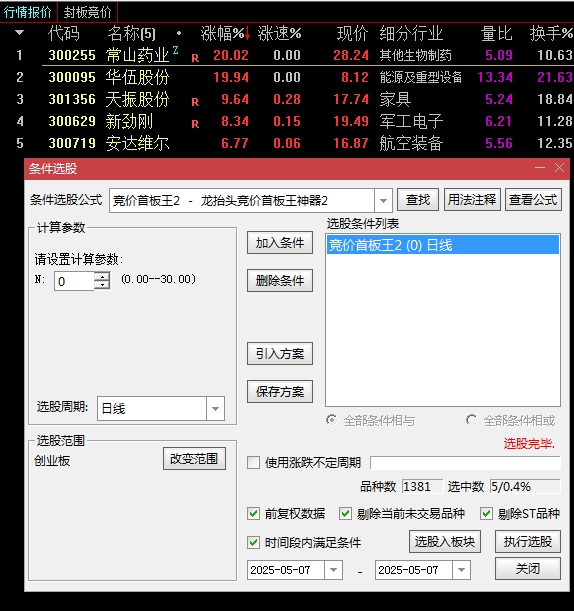Click the R marker in 天振股份 row
Viewport: 574px width, 611px height.
pos(195,102)
